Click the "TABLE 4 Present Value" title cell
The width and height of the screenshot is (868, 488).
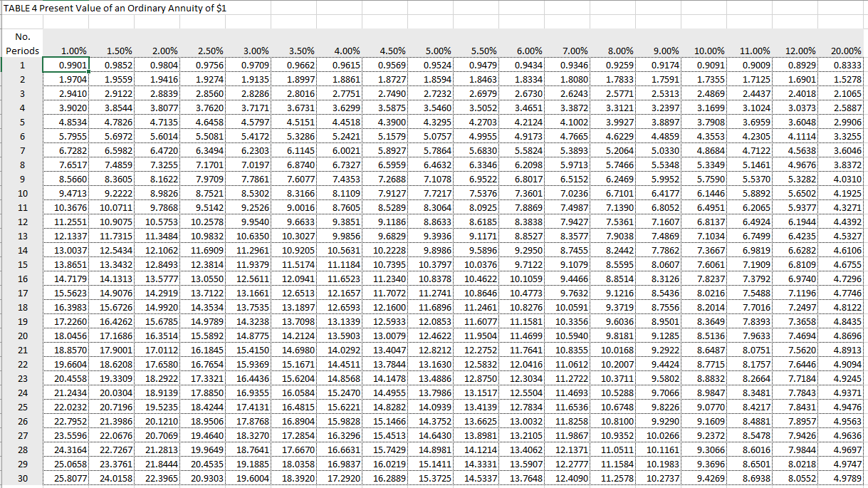(115, 7)
